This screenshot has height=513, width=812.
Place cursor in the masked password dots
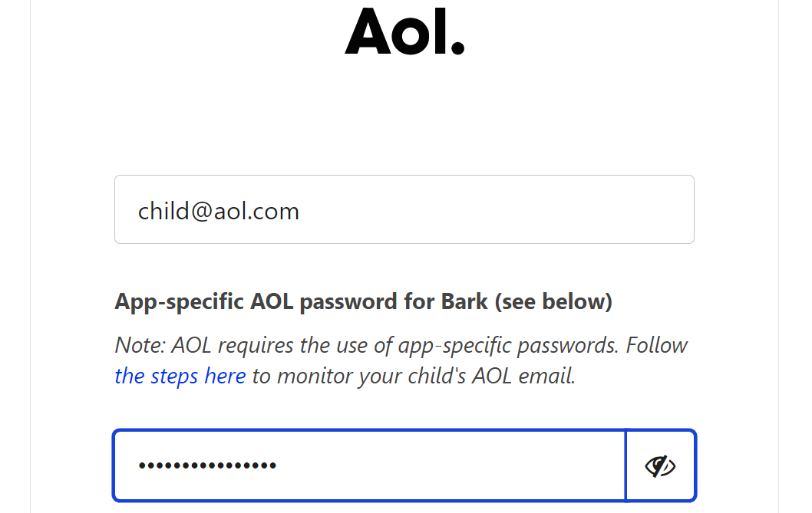click(x=207, y=465)
